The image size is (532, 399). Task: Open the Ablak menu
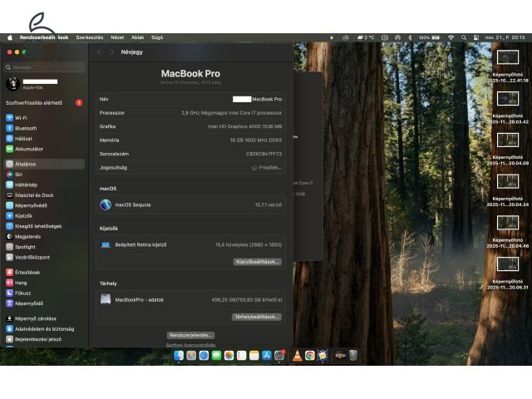(138, 37)
